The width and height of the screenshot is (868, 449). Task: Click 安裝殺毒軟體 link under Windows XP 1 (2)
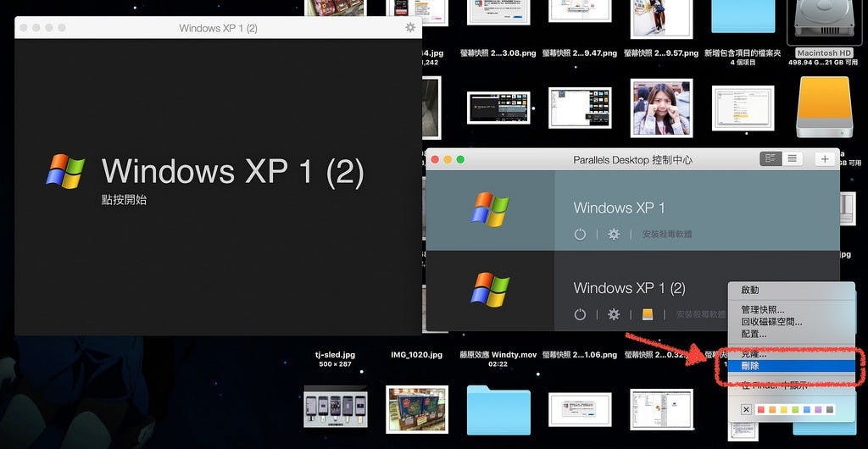(701, 314)
